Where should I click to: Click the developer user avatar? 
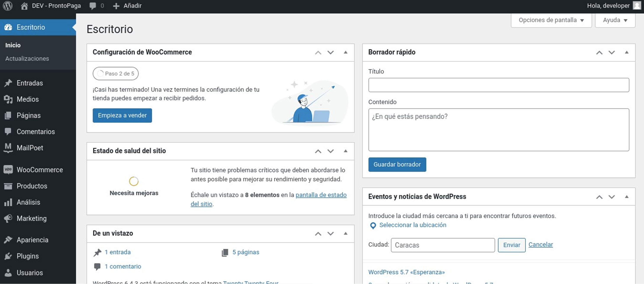pyautogui.click(x=637, y=5)
